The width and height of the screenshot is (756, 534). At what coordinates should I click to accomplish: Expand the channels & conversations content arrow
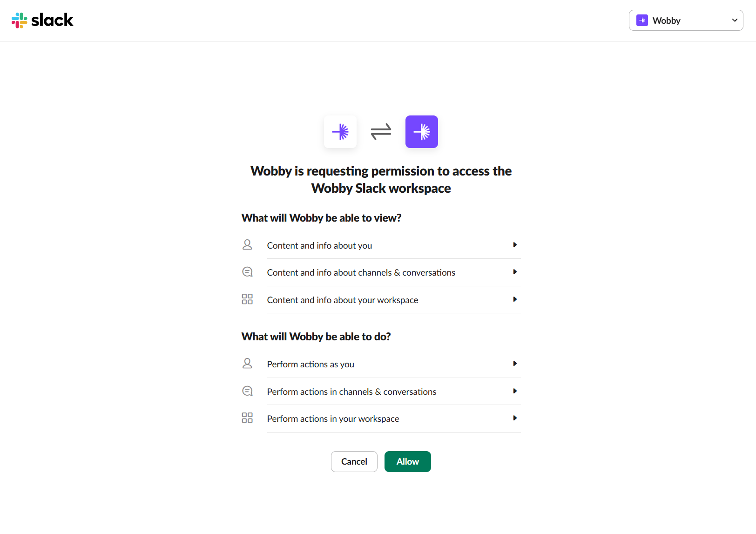pos(515,272)
